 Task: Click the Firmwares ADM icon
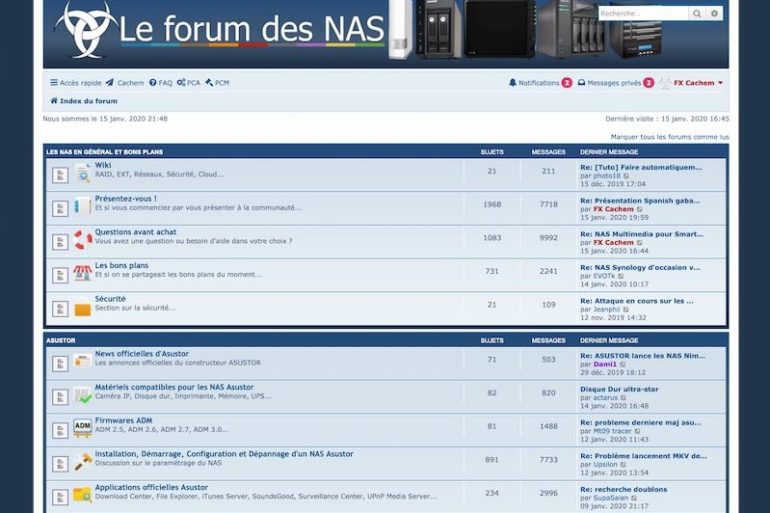82,428
